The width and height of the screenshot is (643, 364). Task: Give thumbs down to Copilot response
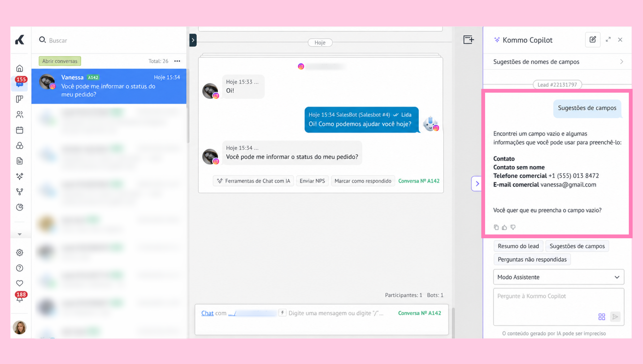pyautogui.click(x=513, y=227)
